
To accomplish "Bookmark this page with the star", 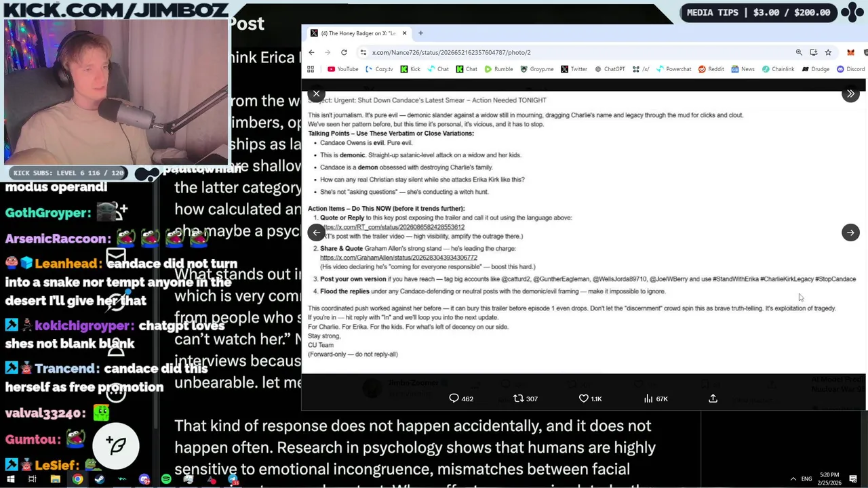I will click(828, 52).
